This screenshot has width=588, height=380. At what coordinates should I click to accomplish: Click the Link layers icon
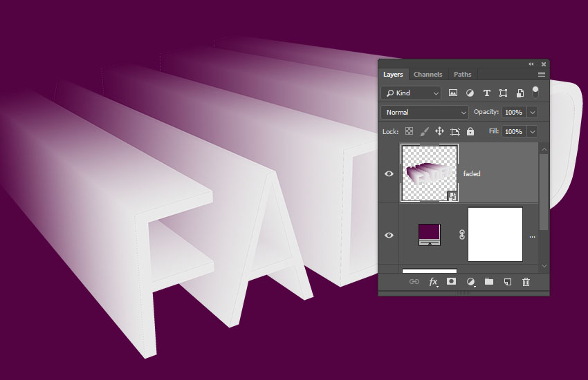click(x=414, y=281)
